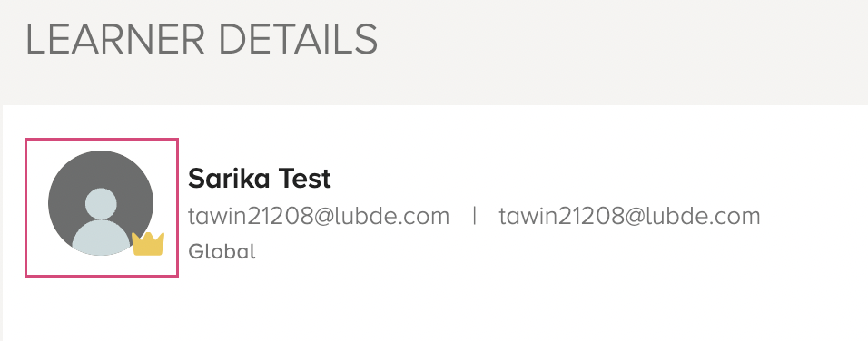Click the word DETAILS in the heading
This screenshot has height=341, width=868.
point(299,40)
